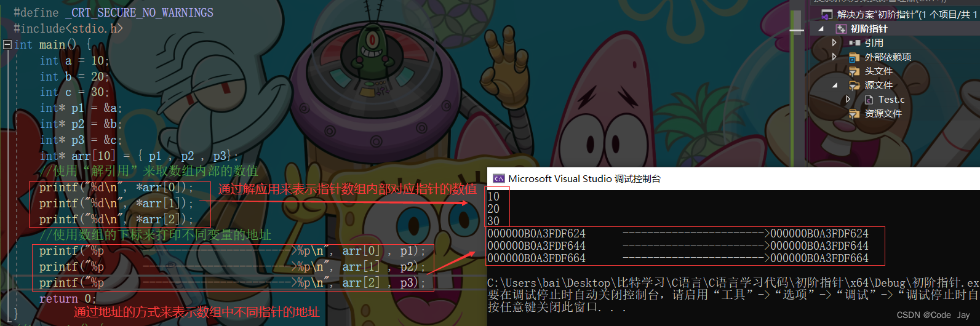The height and width of the screenshot is (326, 980).
Task: Select the 引用 tree item
Action: pos(874,43)
